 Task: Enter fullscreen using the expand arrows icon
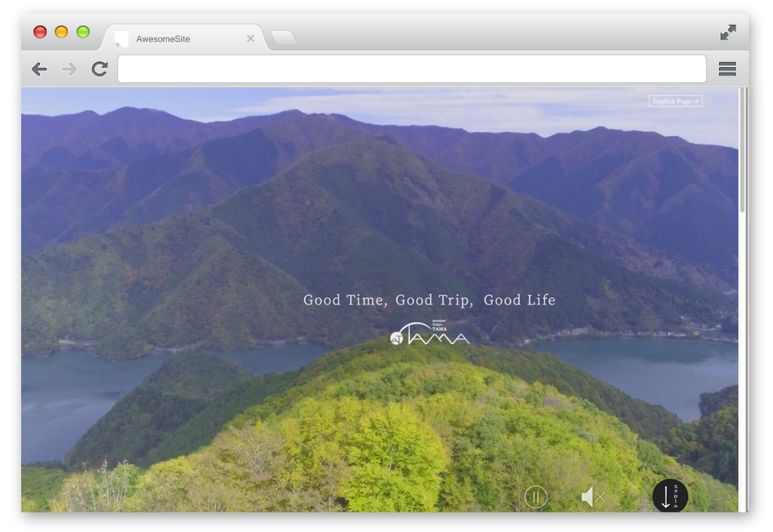click(728, 32)
